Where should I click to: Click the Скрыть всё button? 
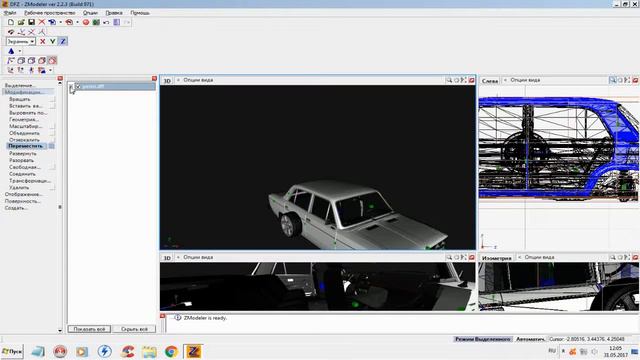click(x=134, y=329)
